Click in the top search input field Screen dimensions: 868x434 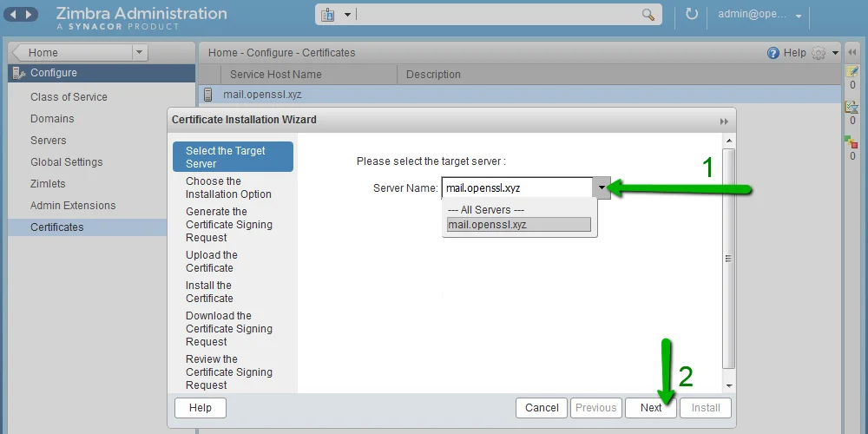tap(499, 15)
